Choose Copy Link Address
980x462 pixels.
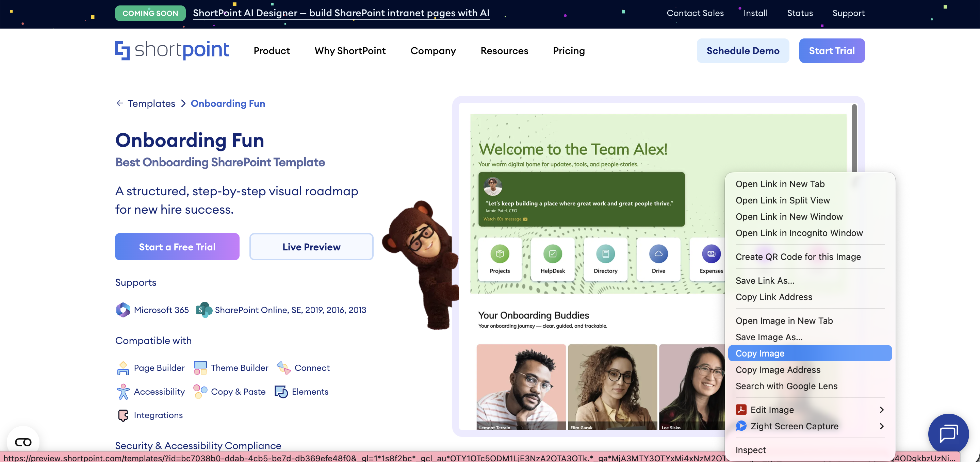tap(810, 297)
